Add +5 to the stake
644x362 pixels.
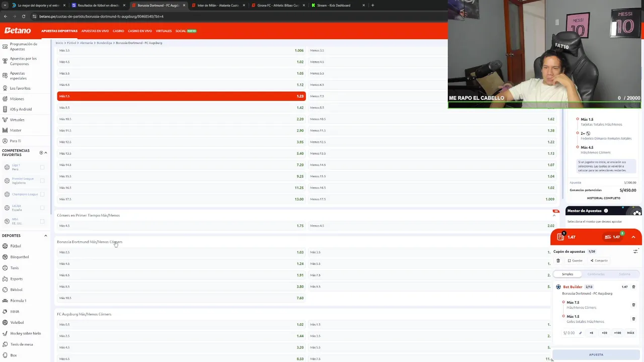(x=591, y=333)
